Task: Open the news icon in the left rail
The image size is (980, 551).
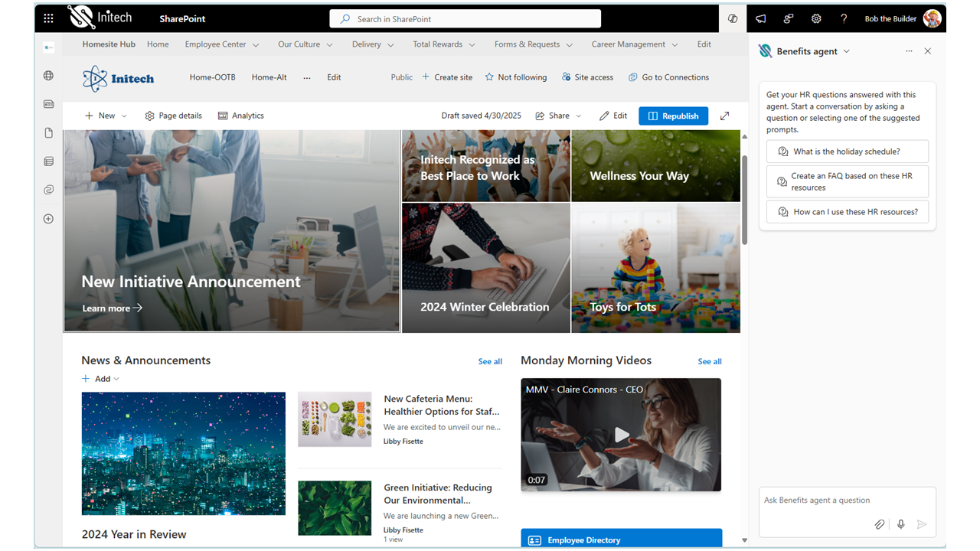Action: pyautogui.click(x=48, y=104)
